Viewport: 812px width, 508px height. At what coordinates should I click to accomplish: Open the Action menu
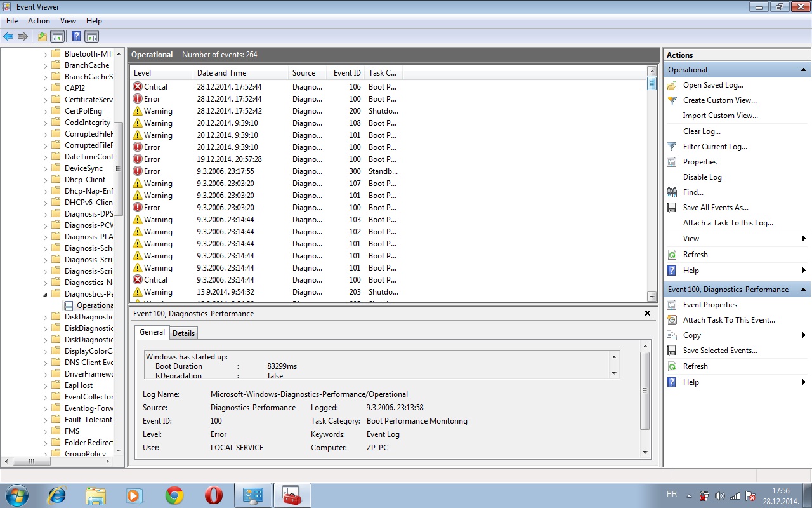coord(39,21)
